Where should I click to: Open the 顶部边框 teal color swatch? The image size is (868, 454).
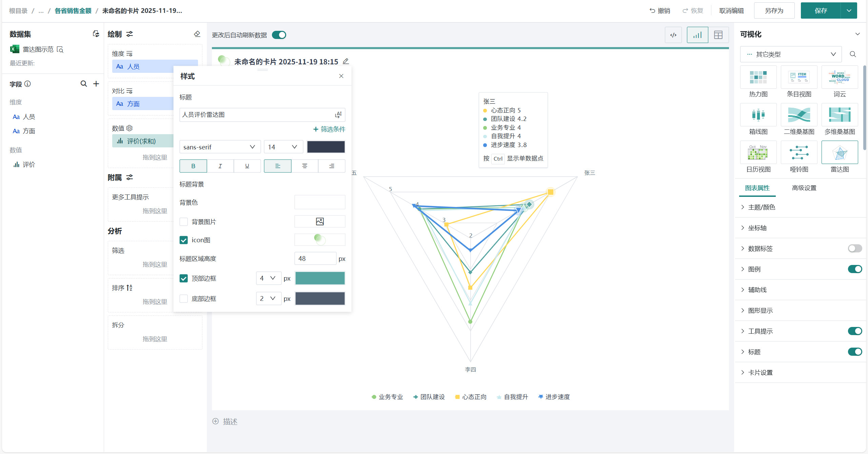coord(320,278)
